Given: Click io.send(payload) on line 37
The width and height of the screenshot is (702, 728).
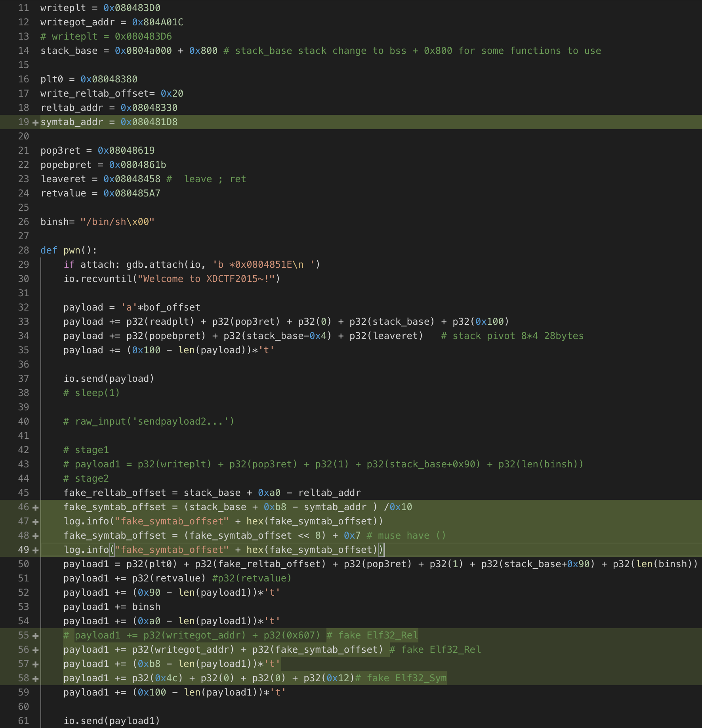Looking at the screenshot, I should [x=109, y=379].
